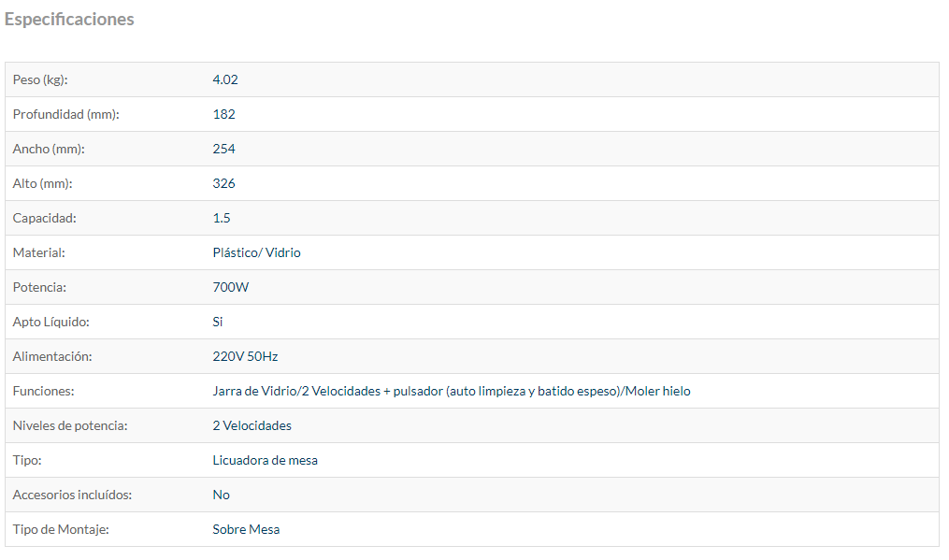Click the Sobre Mesa value
This screenshot has height=560, width=949.
246,529
